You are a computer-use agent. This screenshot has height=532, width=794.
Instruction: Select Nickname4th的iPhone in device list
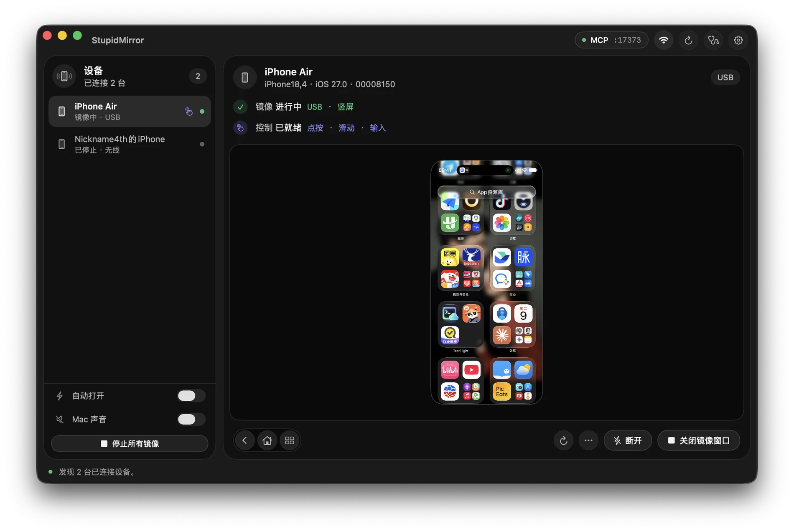pyautogui.click(x=130, y=144)
